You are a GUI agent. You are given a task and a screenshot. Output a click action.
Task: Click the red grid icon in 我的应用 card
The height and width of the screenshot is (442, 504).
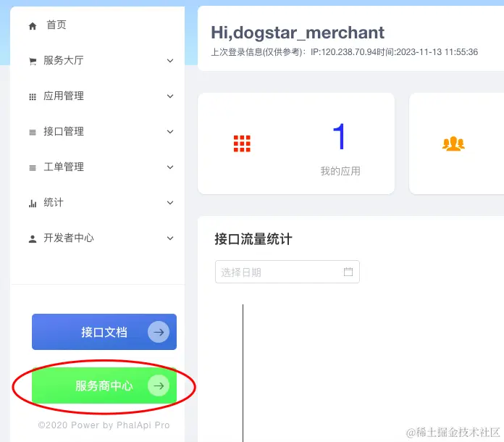coord(242,143)
